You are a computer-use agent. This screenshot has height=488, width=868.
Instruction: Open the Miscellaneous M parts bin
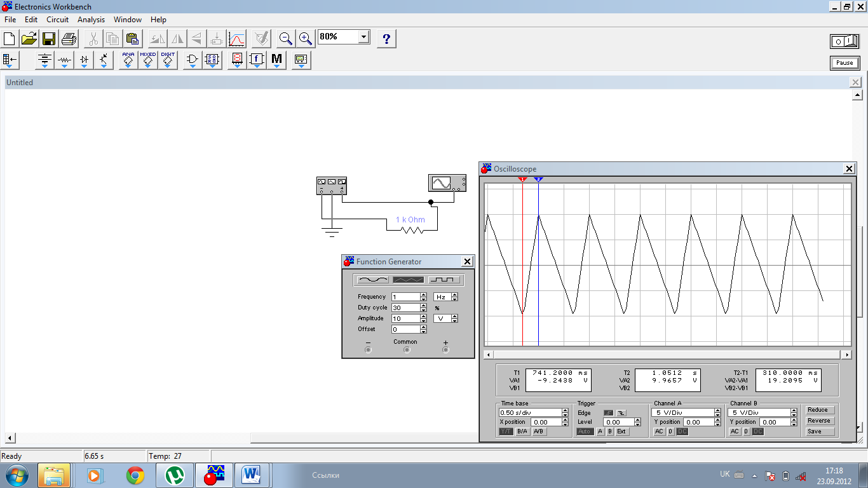(x=276, y=61)
